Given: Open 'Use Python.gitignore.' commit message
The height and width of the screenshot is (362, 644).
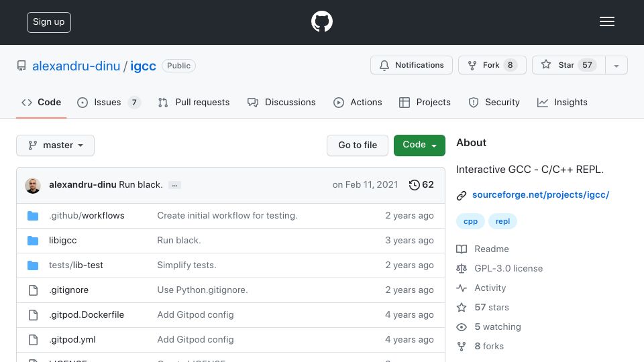Looking at the screenshot, I should pos(203,290).
